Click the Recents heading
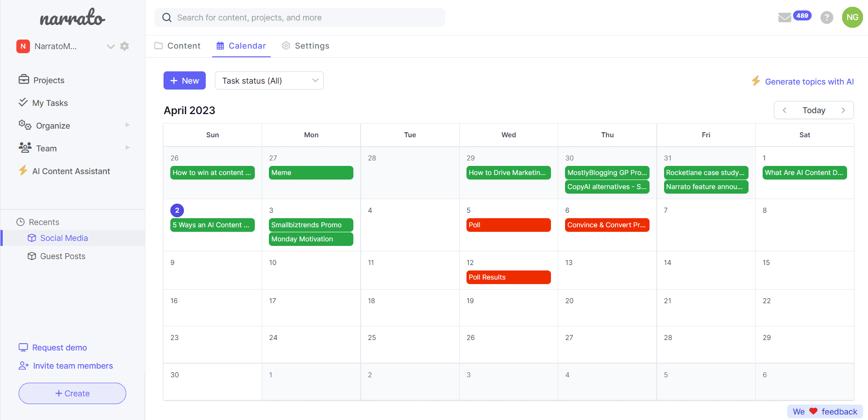The height and width of the screenshot is (420, 868). tap(44, 222)
